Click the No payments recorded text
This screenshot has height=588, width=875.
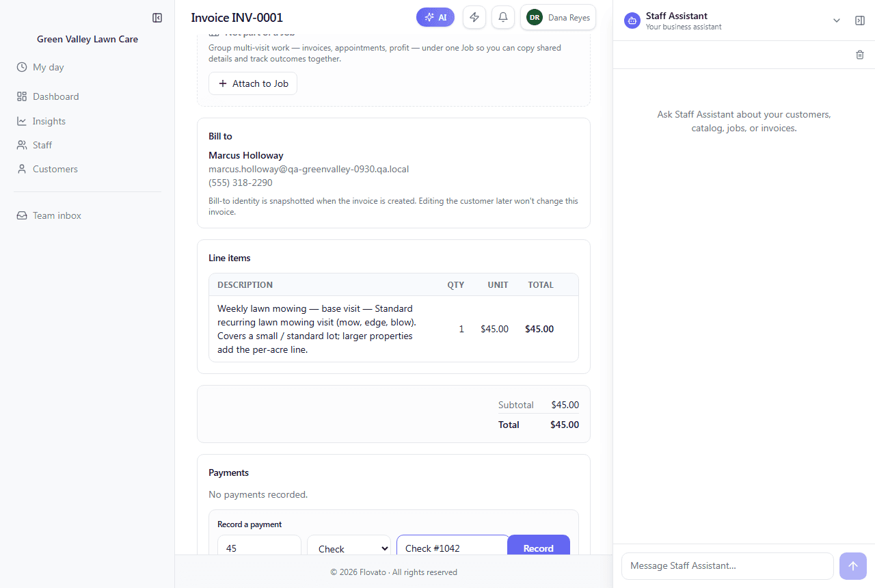point(258,494)
